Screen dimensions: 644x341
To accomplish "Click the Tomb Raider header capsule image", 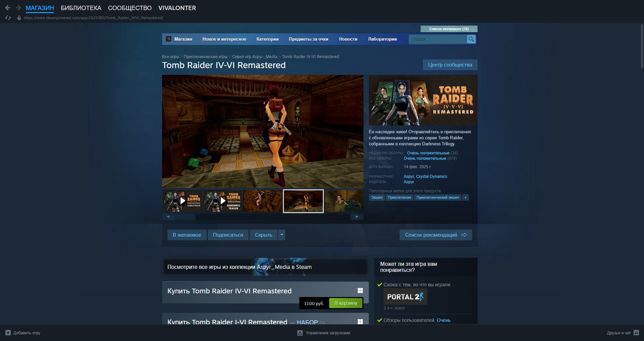I will (x=423, y=100).
